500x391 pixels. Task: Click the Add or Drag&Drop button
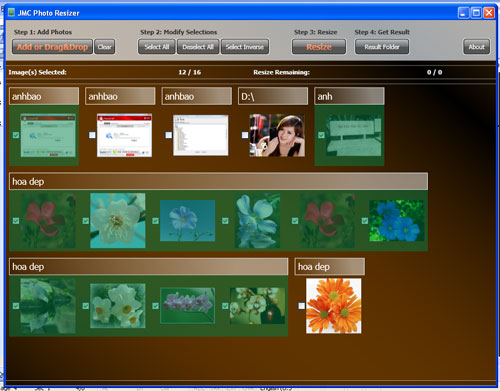pyautogui.click(x=52, y=47)
